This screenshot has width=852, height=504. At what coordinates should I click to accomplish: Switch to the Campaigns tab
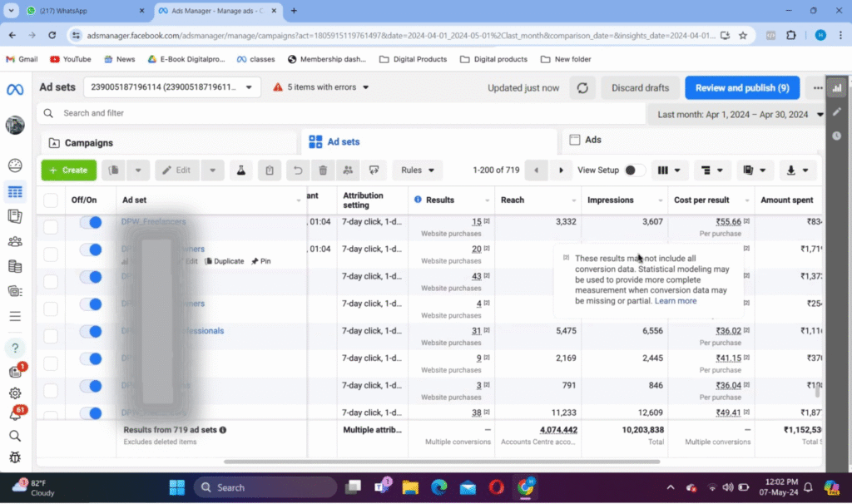click(169, 143)
